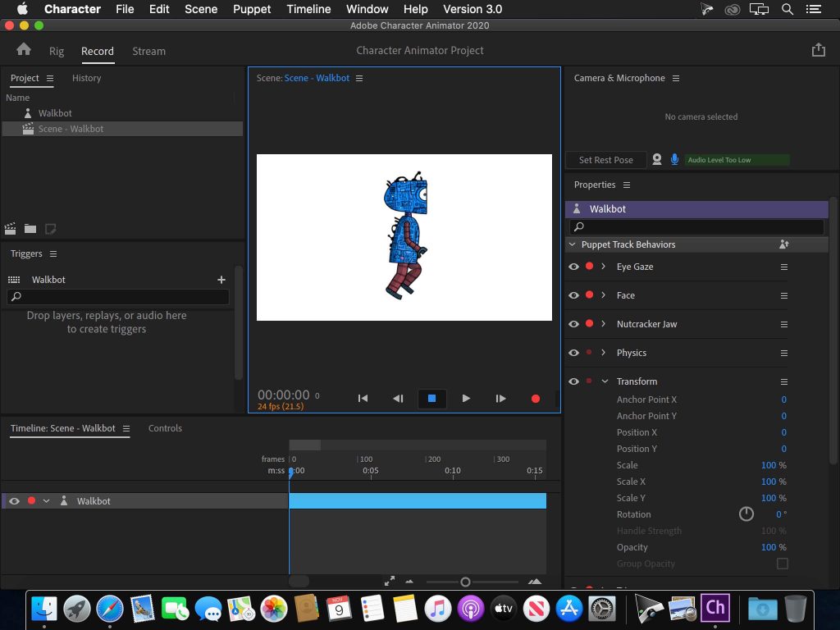Screen dimensions: 840x630
Task: Open the Keyboard Triggers icon next to Walkbot
Action: [15, 280]
